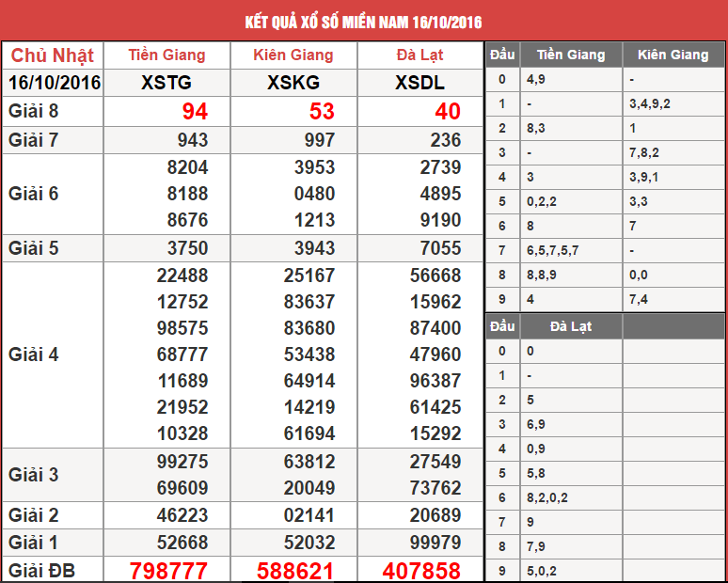This screenshot has height=583, width=728.
Task: Click the XSDL lottery code
Action: point(419,83)
